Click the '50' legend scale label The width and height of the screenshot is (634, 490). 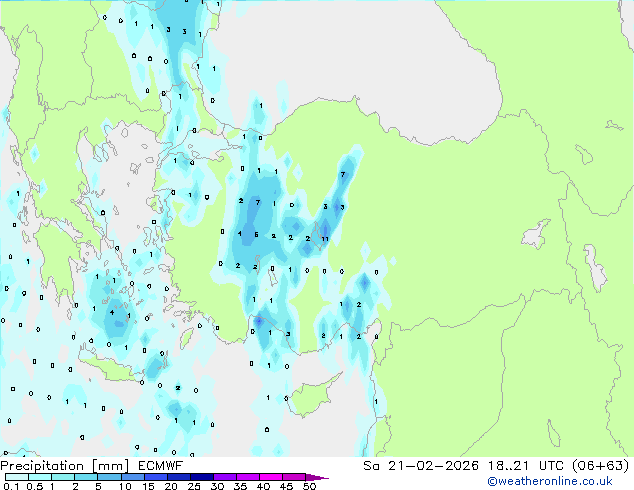pos(310,486)
